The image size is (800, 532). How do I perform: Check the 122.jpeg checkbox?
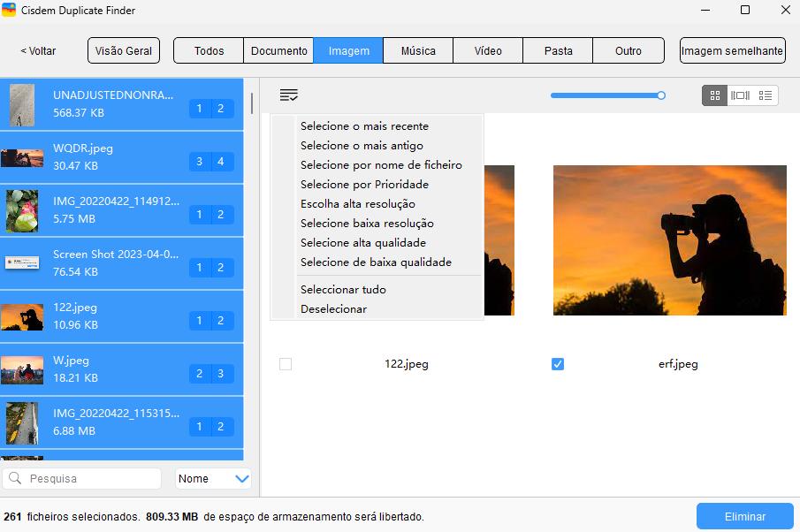[x=286, y=363]
